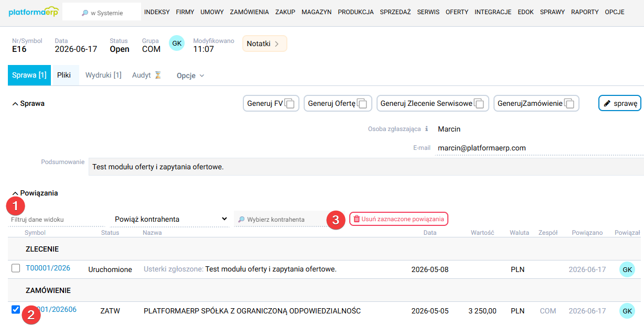Collapse the Powiązania section
Image resolution: width=644 pixels, height=326 pixels.
tap(15, 193)
